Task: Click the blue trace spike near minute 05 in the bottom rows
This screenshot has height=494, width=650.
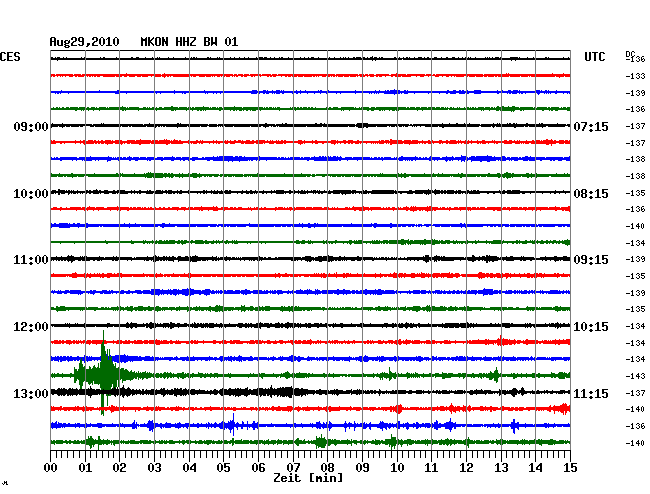Action: [x=233, y=425]
